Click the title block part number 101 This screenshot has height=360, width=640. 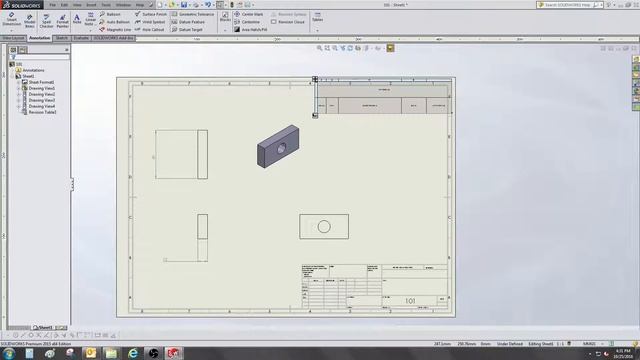[410, 301]
